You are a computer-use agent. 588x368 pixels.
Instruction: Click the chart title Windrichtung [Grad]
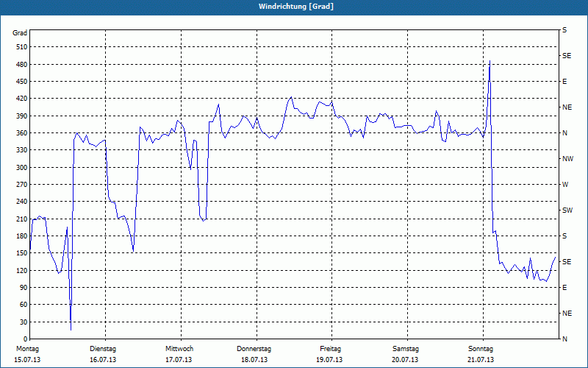pos(296,7)
